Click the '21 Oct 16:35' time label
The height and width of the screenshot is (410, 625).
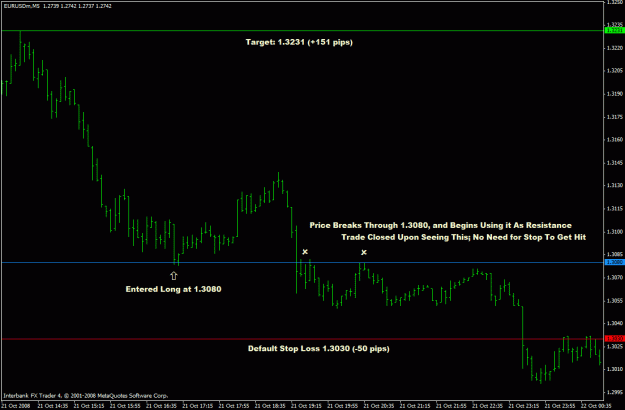[161, 406]
